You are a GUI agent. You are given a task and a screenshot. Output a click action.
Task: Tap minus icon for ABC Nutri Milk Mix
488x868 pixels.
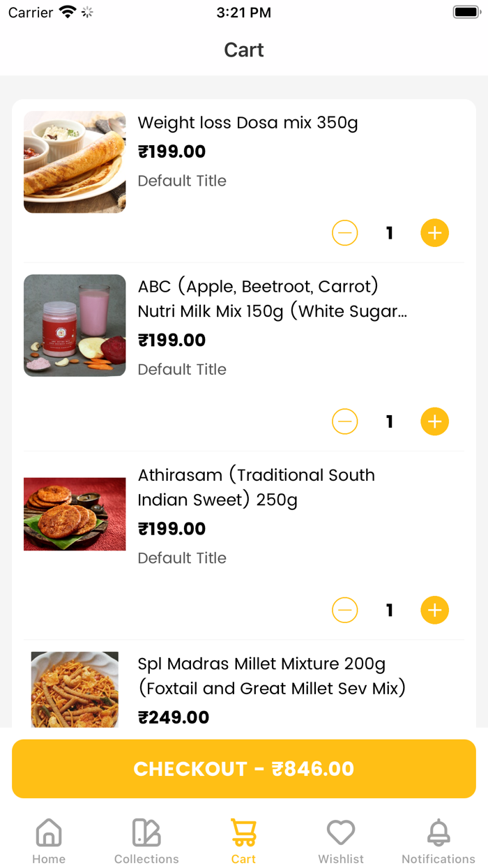(x=344, y=421)
